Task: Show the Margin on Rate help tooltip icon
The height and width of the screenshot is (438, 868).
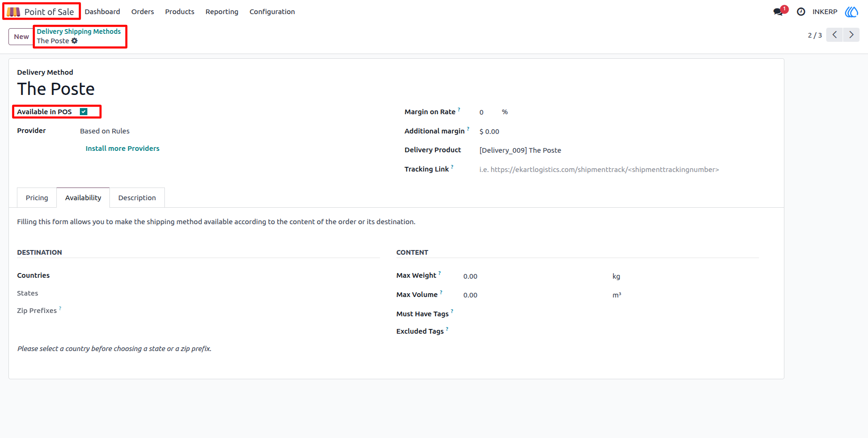Action: pos(459,109)
